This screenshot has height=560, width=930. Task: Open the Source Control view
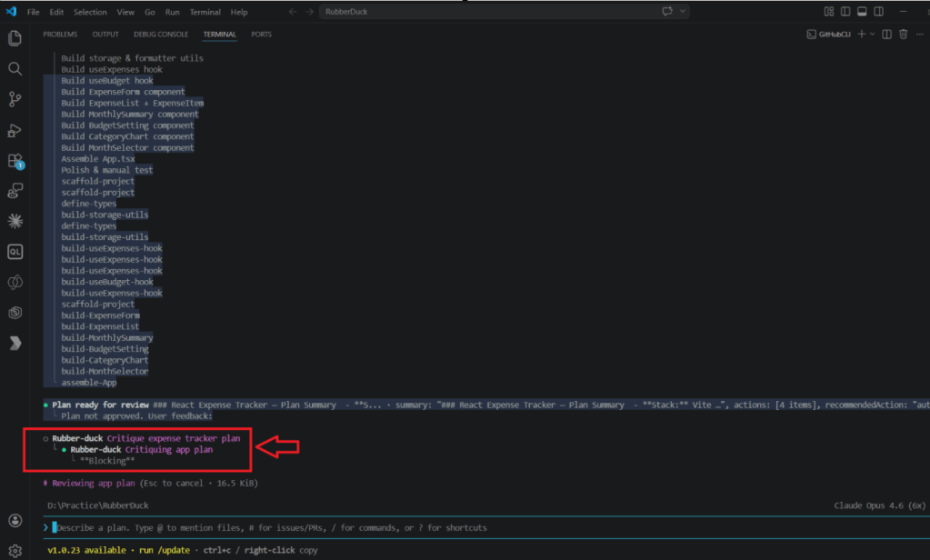pos(15,99)
